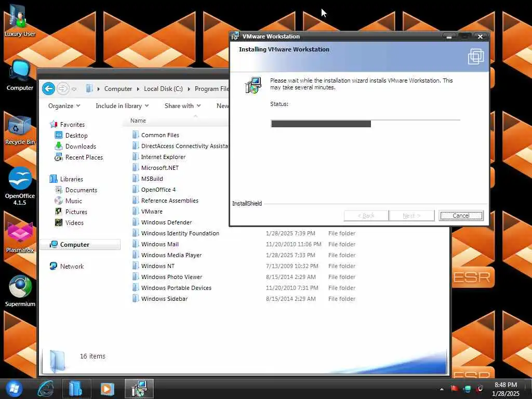Expand the arrow after Computer in the breadcrumb
The image size is (532, 399).
click(138, 89)
